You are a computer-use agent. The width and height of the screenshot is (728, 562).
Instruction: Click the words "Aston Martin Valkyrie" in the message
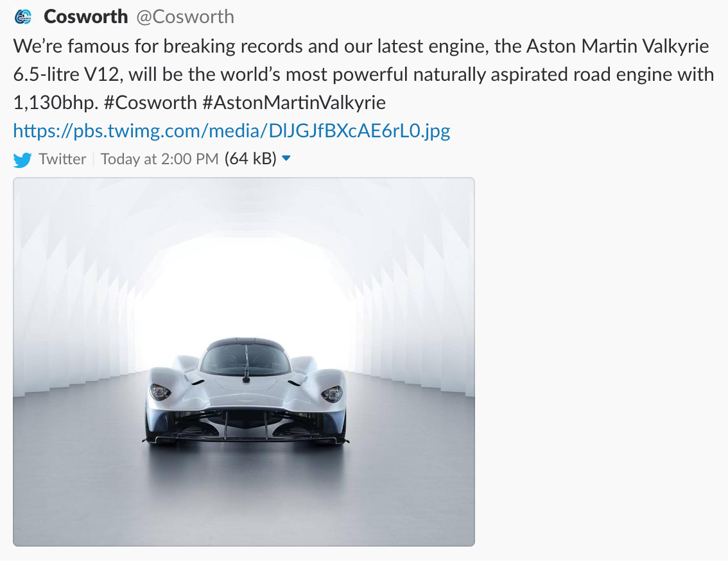(617, 46)
